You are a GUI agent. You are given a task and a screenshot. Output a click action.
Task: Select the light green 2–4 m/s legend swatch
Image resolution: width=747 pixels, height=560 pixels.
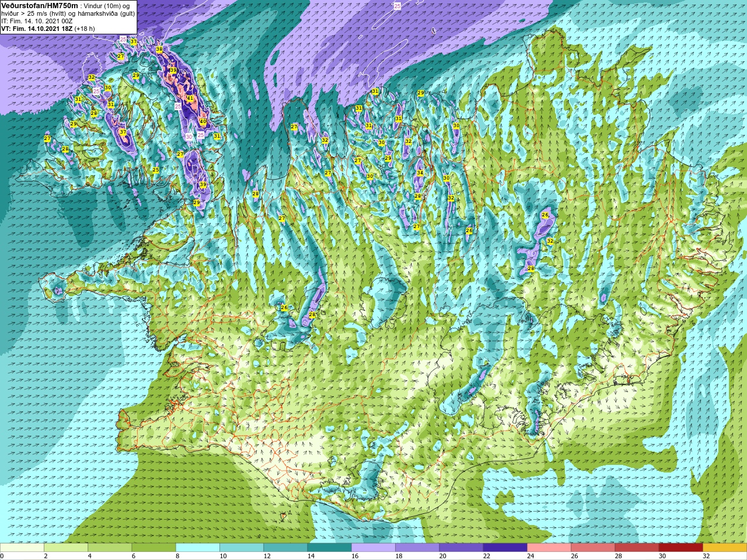(x=66, y=548)
